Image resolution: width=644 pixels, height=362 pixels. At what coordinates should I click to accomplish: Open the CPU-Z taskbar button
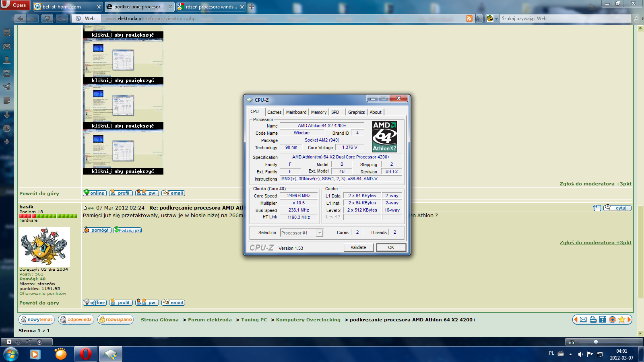coord(111,354)
